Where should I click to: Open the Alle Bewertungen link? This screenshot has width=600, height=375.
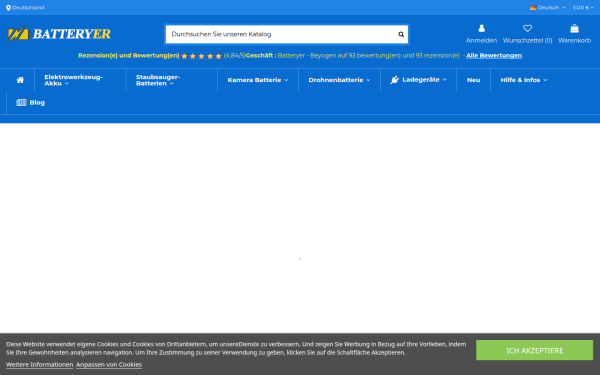tap(494, 55)
